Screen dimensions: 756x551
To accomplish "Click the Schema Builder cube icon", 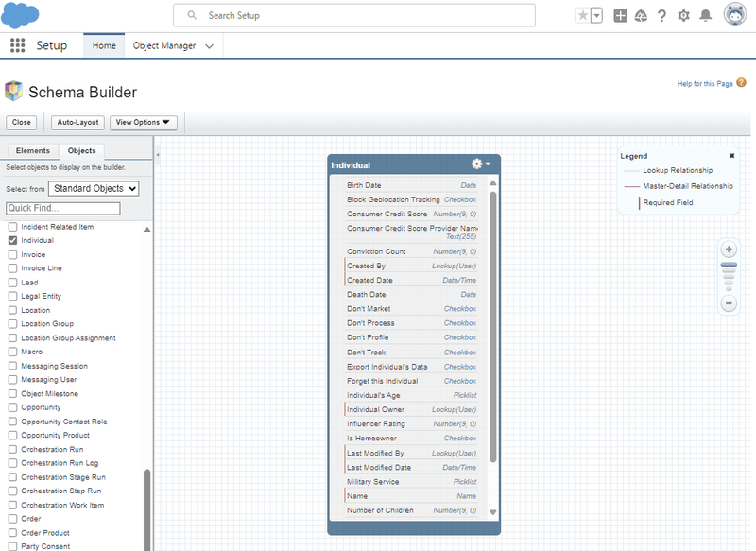I will pos(13,91).
